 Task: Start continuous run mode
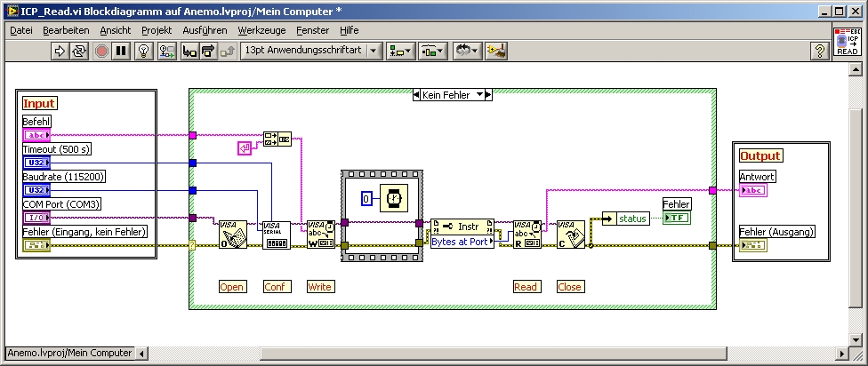coord(78,51)
